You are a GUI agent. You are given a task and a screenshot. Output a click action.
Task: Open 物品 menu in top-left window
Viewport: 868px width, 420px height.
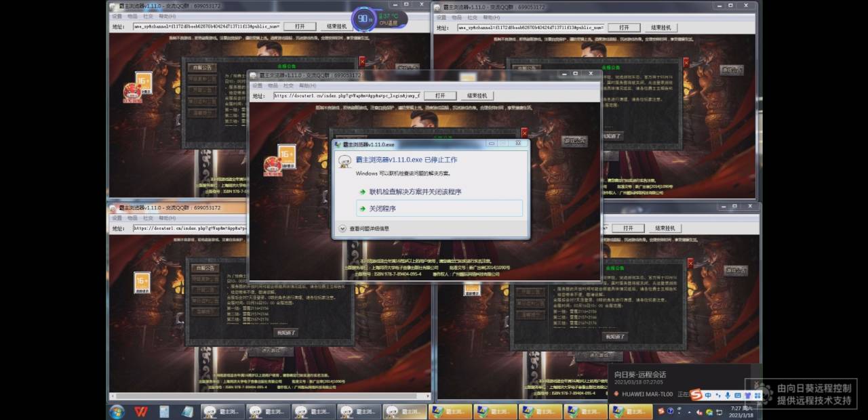point(132,16)
